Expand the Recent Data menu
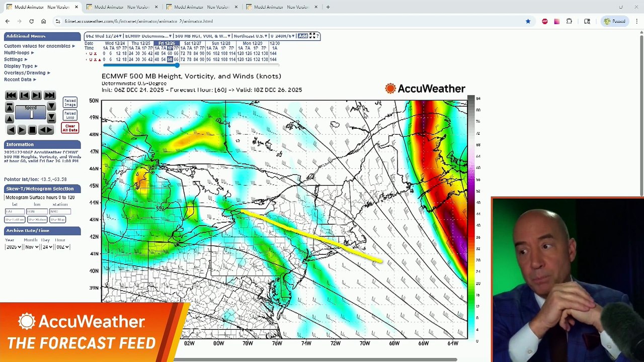The height and width of the screenshot is (362, 644). [20, 79]
